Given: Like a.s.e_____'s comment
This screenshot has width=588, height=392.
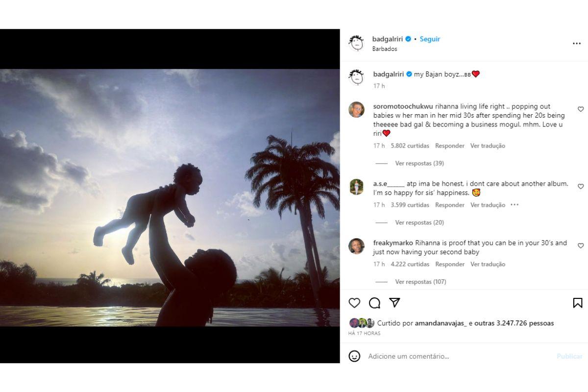Looking at the screenshot, I should (581, 187).
